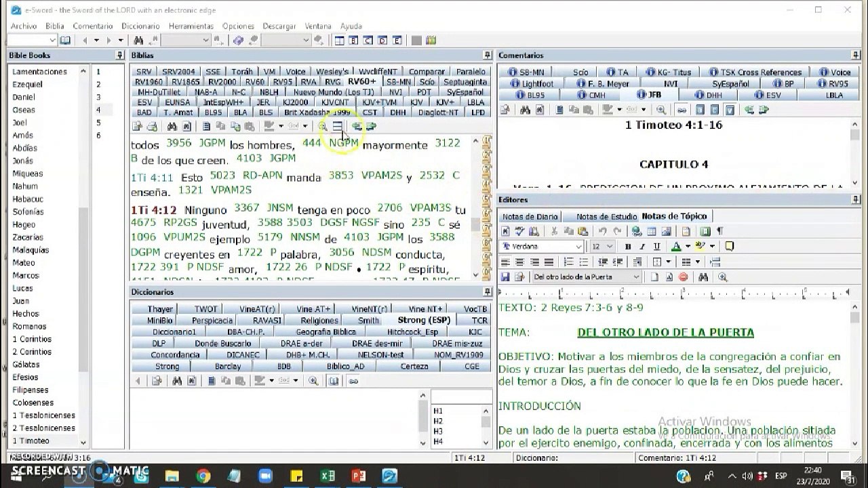This screenshot has width=868, height=488.
Task: Click the insert hyperlink globe icon
Action: 636,231
